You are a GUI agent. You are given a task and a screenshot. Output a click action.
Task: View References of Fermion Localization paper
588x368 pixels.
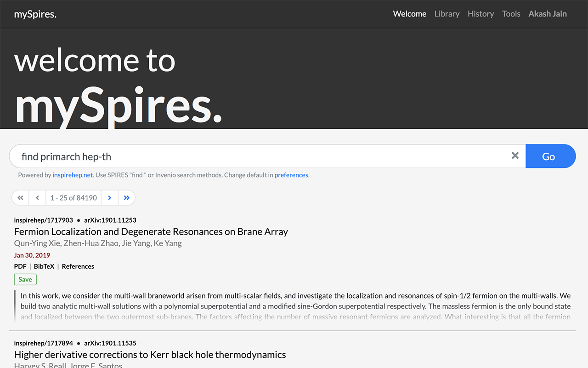[78, 266]
